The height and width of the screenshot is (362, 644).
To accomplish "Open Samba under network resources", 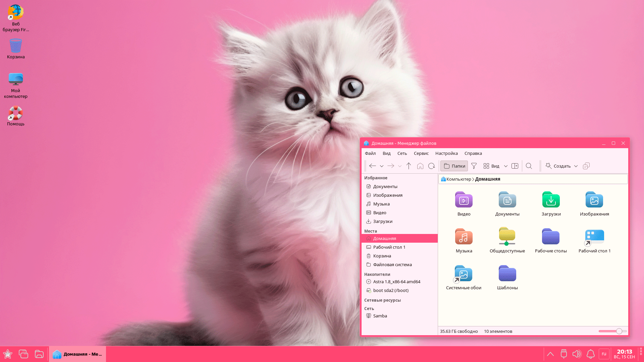I will (380, 316).
